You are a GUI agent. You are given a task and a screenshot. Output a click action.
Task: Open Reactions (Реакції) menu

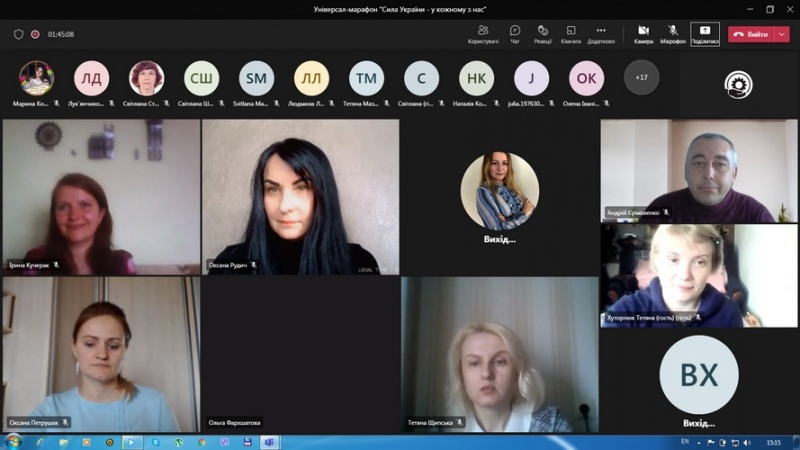coord(542,33)
